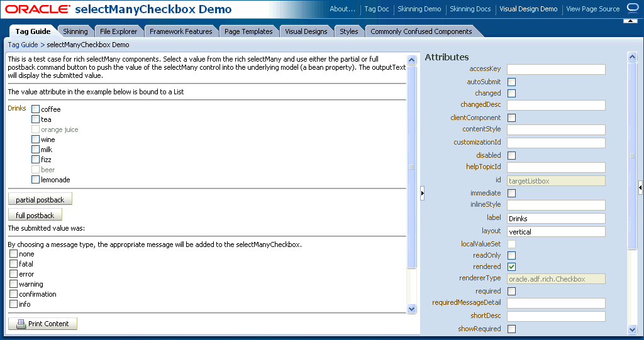Open the Styles tab
Screen dimensions: 644x340
[x=348, y=31]
